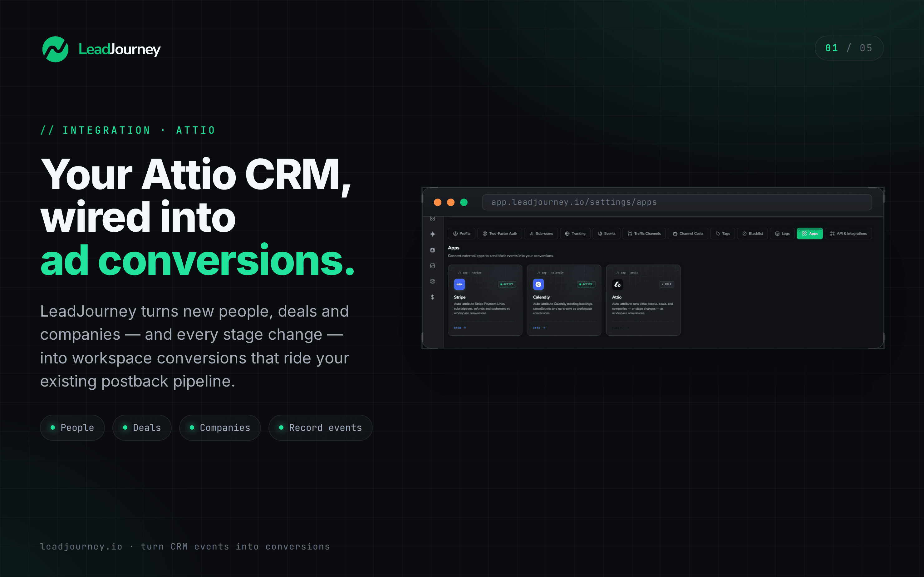Viewport: 924px width, 577px height.
Task: Click the "Auto-attribute new Attio people" description
Action: (642, 309)
